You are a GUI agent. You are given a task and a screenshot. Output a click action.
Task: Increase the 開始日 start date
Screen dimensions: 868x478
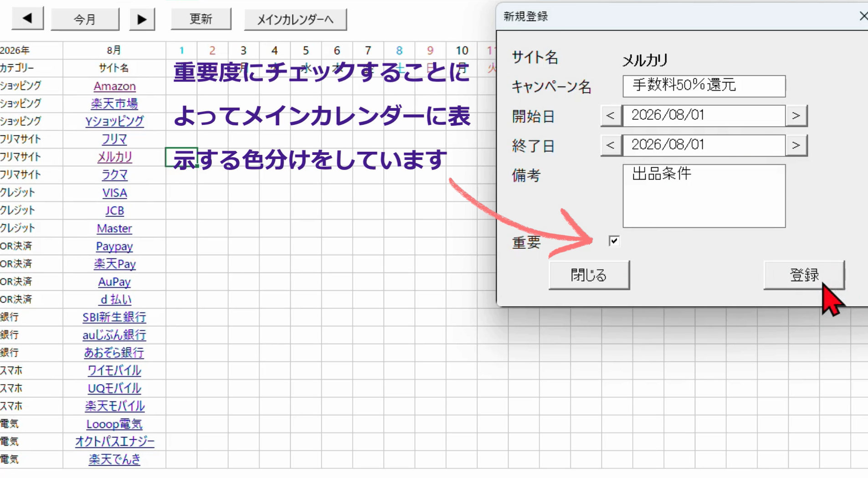(796, 116)
